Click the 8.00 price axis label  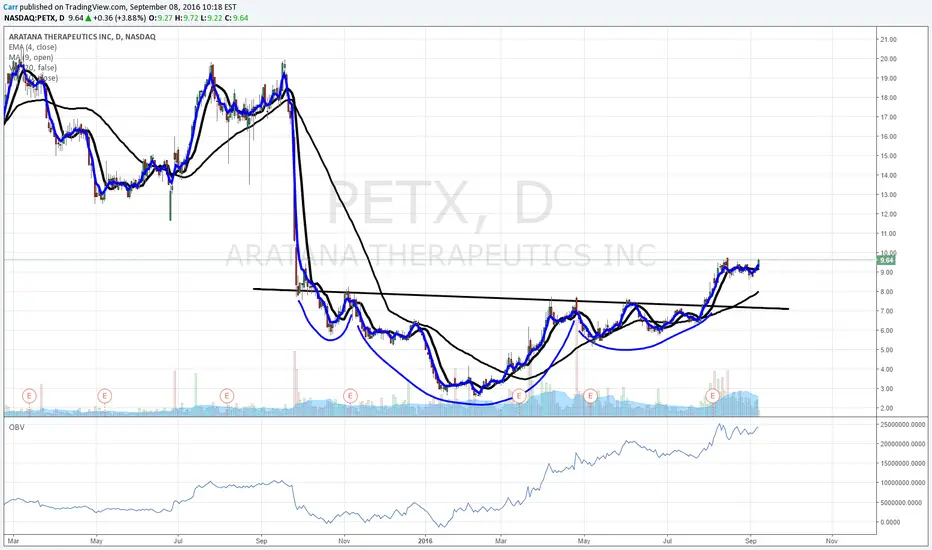[889, 291]
